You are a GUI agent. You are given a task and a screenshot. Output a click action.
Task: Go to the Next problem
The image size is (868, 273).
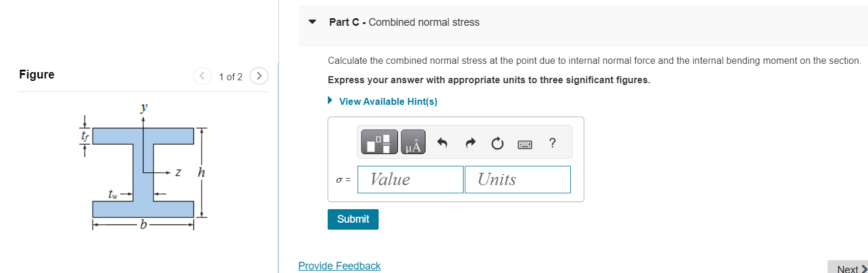click(847, 267)
